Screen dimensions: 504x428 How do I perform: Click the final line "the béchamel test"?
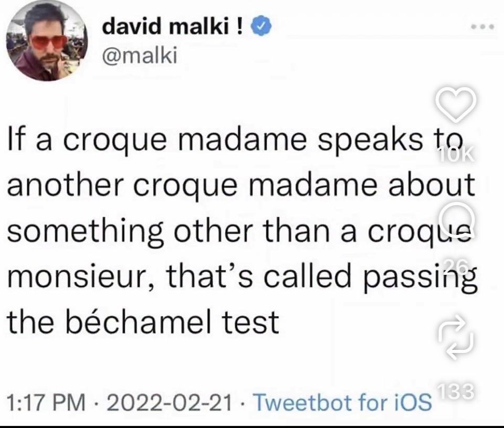pyautogui.click(x=142, y=321)
